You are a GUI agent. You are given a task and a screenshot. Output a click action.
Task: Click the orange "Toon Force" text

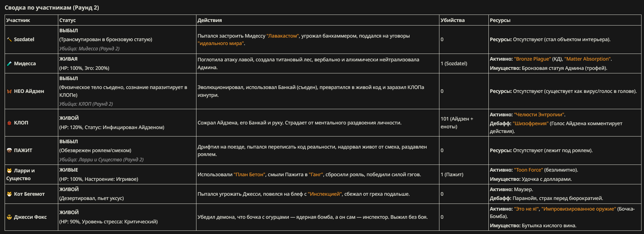click(x=529, y=170)
